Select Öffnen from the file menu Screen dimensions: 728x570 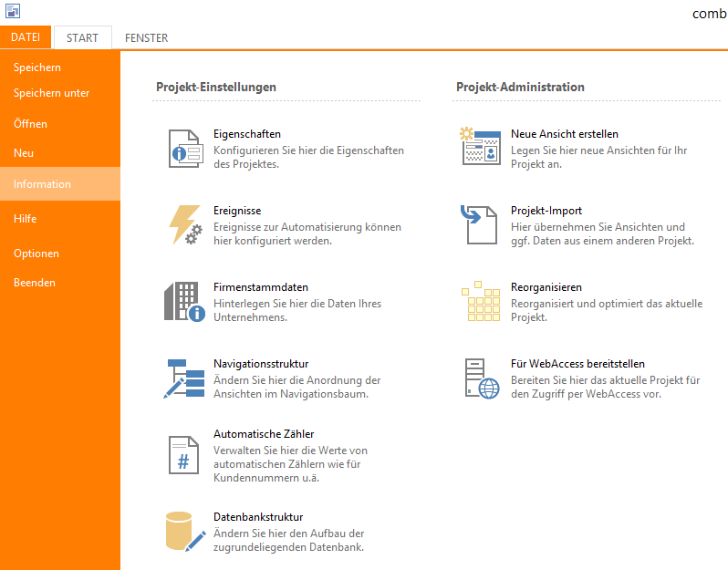tap(30, 124)
